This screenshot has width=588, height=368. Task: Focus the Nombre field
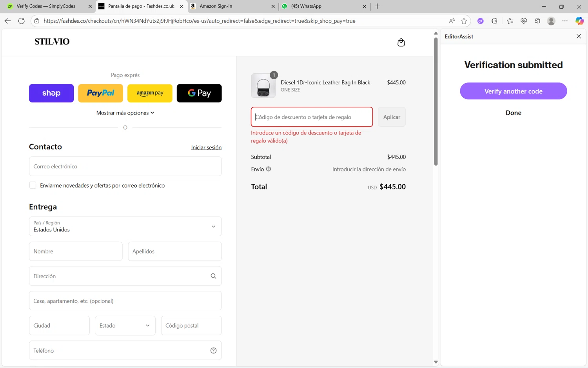click(x=76, y=251)
